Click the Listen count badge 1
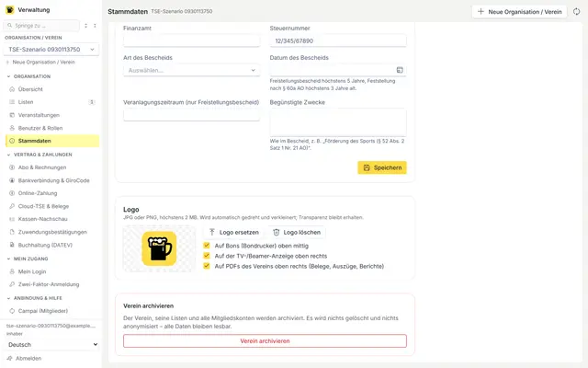 click(92, 102)
